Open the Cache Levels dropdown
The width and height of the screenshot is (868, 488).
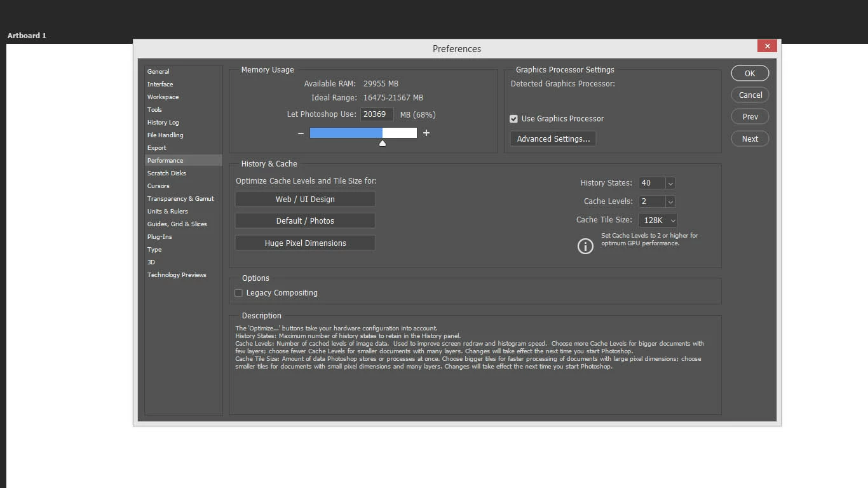[670, 201]
